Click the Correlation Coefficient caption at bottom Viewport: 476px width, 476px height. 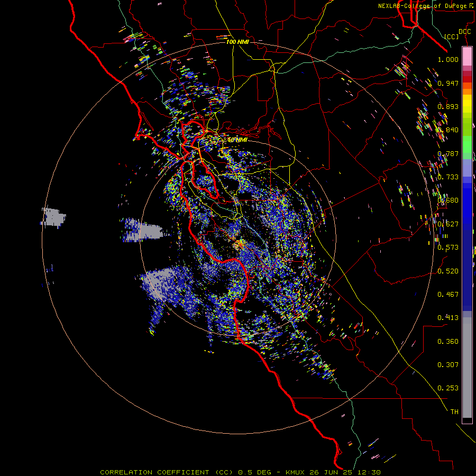(x=241, y=472)
